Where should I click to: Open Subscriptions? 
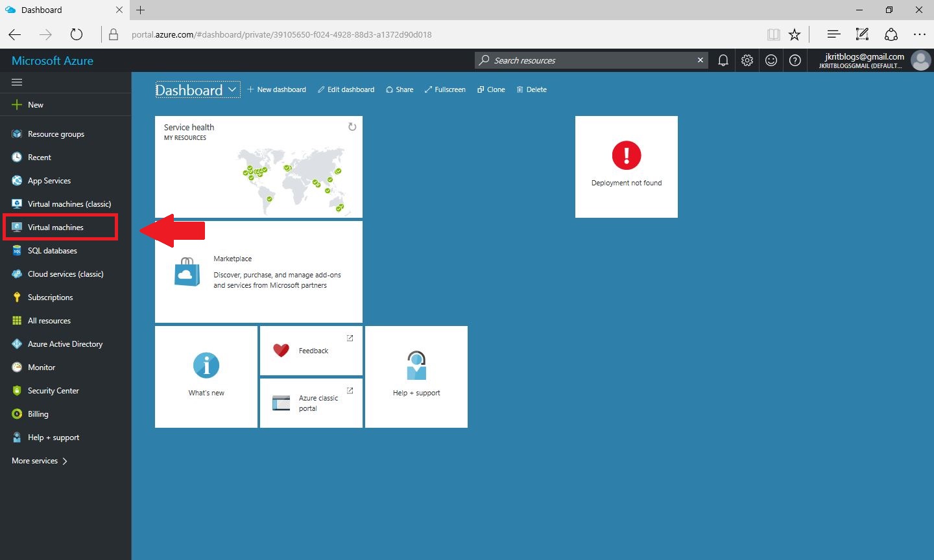pyautogui.click(x=66, y=297)
